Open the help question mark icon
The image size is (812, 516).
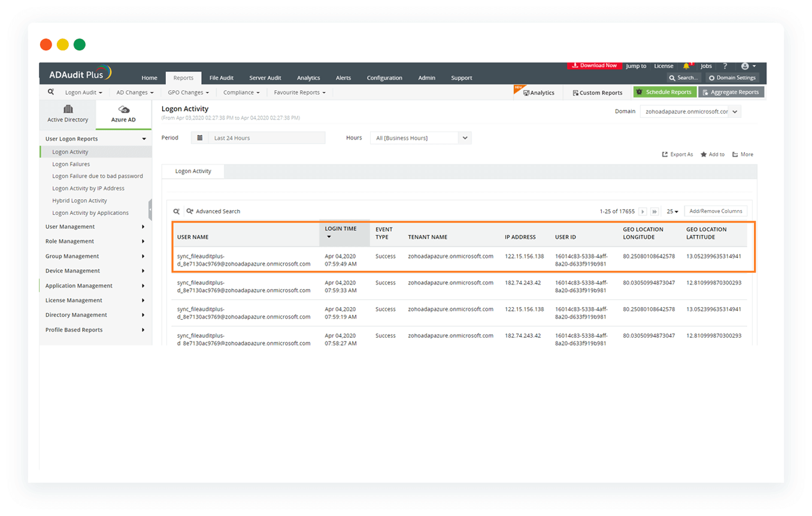click(725, 66)
